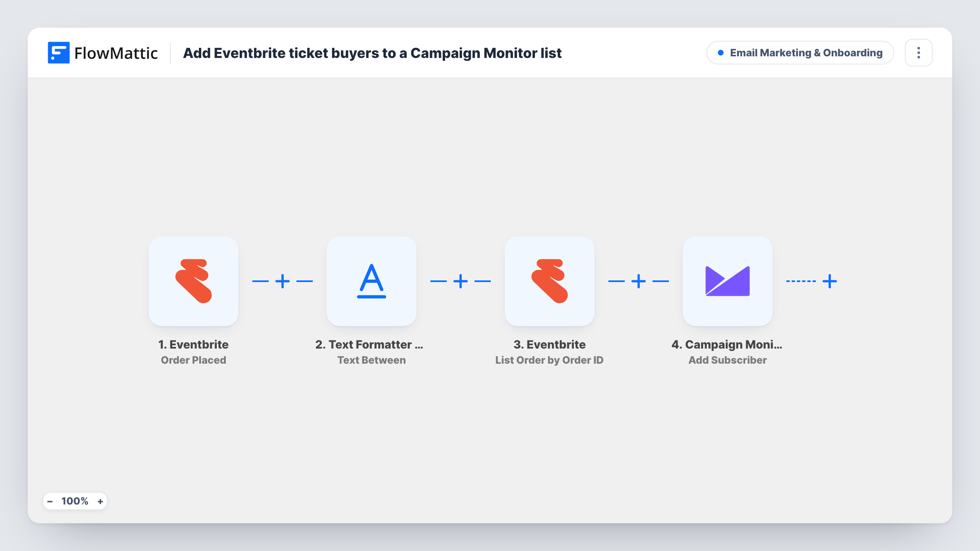Select the '1. Eventbrite' label
Screen dimensions: 980x551
(x=194, y=344)
